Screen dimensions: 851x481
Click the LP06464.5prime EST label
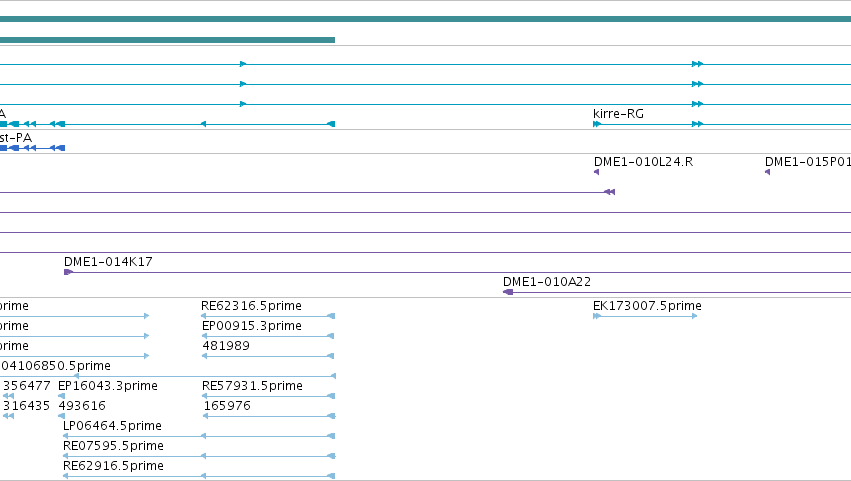click(112, 426)
